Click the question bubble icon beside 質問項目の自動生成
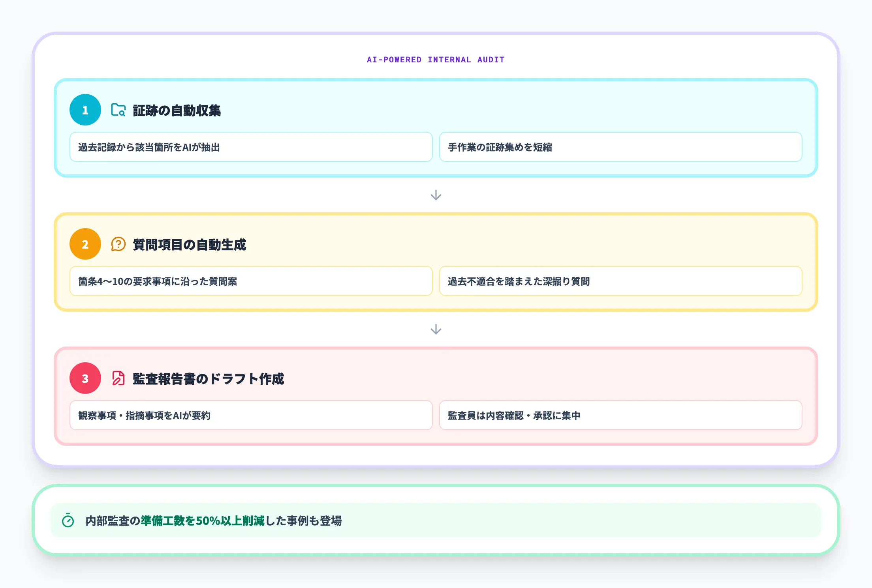Viewport: 872px width, 588px height. 118,244
